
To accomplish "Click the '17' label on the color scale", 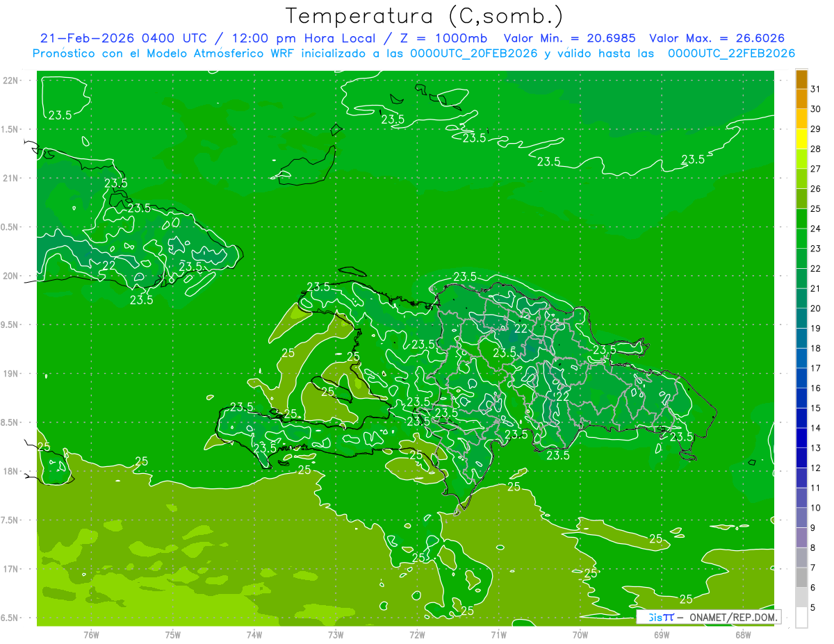I will coord(816,368).
